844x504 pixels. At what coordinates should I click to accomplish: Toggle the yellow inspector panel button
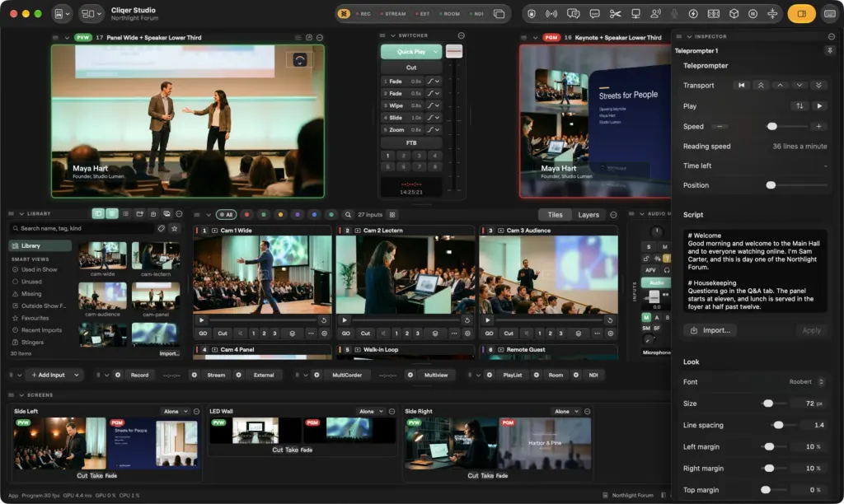pos(801,14)
